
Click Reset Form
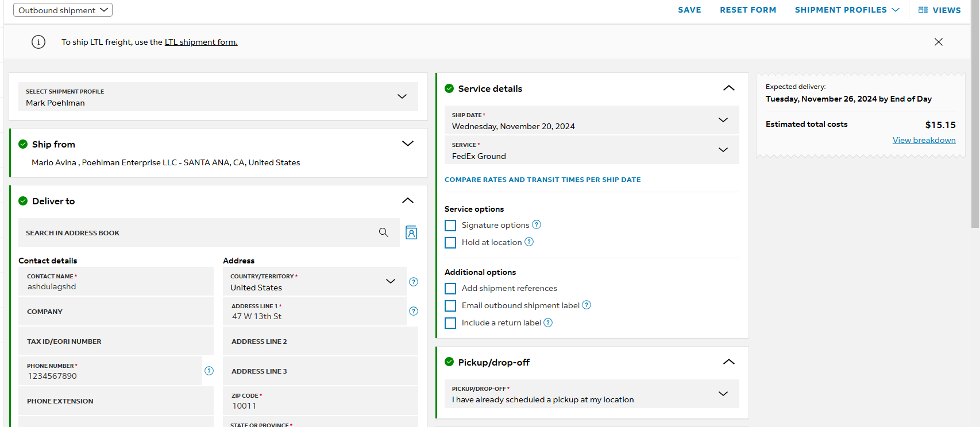click(x=748, y=10)
